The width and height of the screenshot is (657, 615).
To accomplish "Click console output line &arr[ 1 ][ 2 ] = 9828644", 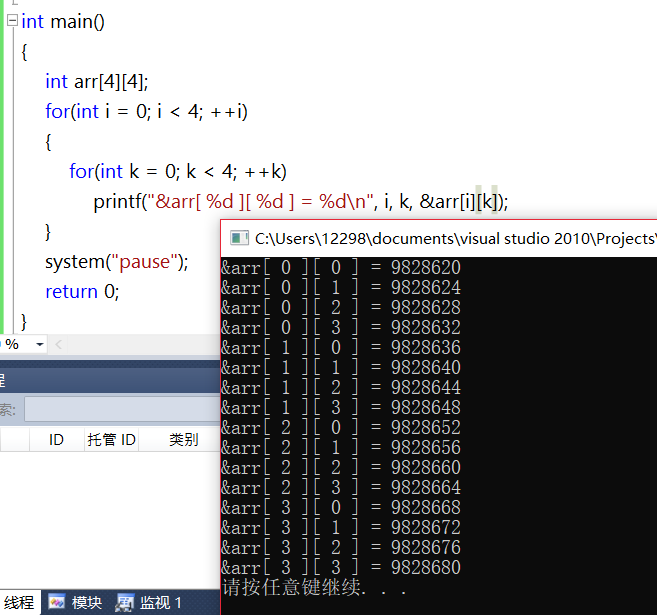I will (x=341, y=388).
